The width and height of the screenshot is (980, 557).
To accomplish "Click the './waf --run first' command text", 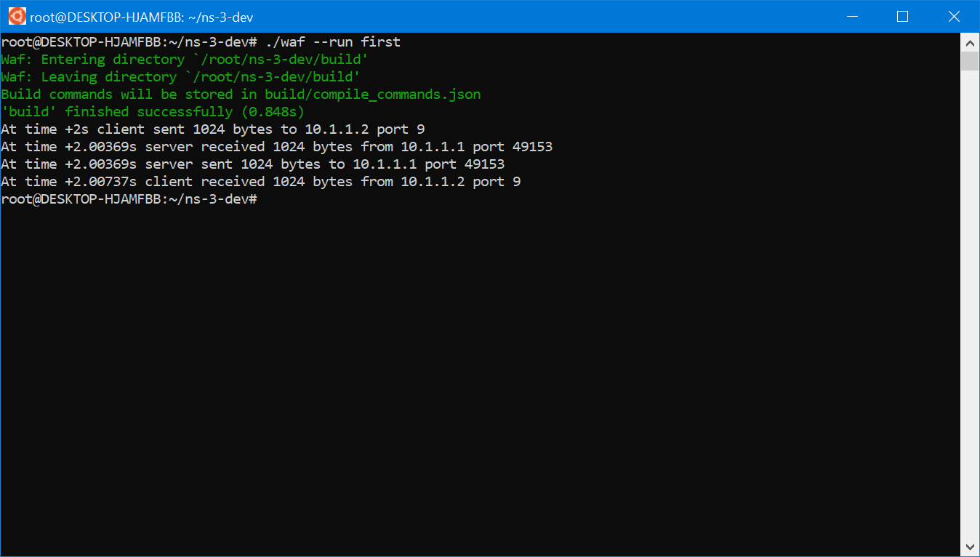I will (333, 42).
